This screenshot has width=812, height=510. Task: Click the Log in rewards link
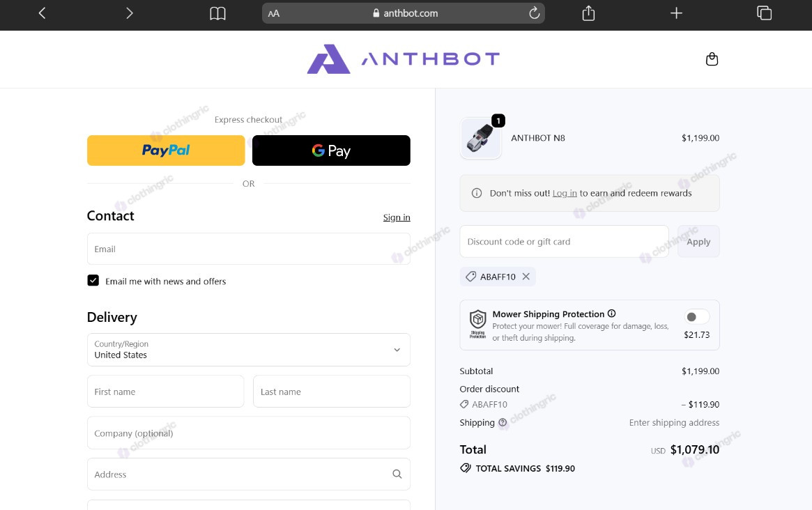coord(565,193)
